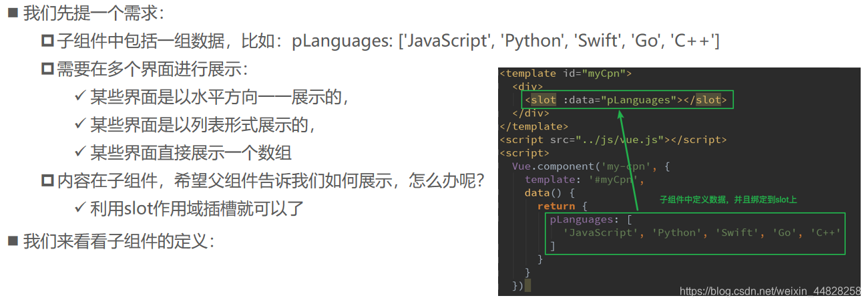Click the heading '我们来看看子组件的定义'

click(119, 241)
